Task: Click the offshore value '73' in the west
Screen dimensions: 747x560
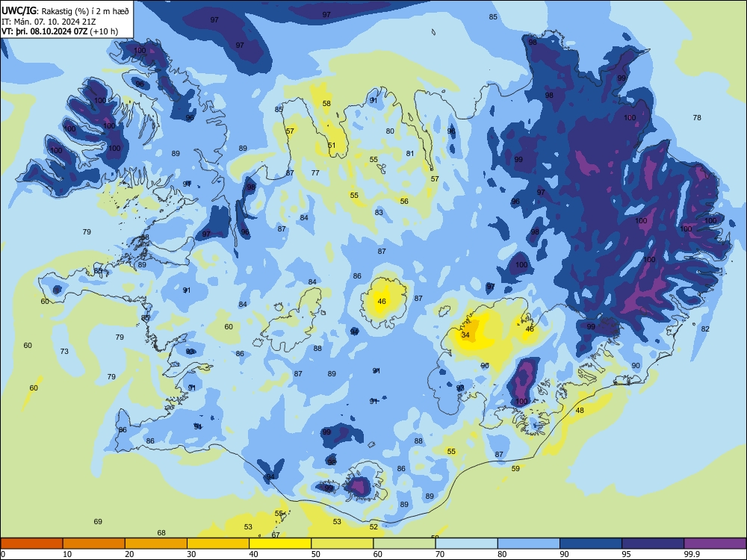Action: click(x=64, y=351)
